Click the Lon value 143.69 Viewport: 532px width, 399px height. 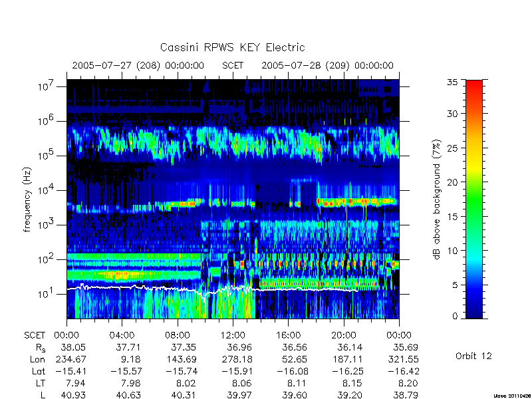pyautogui.click(x=182, y=359)
